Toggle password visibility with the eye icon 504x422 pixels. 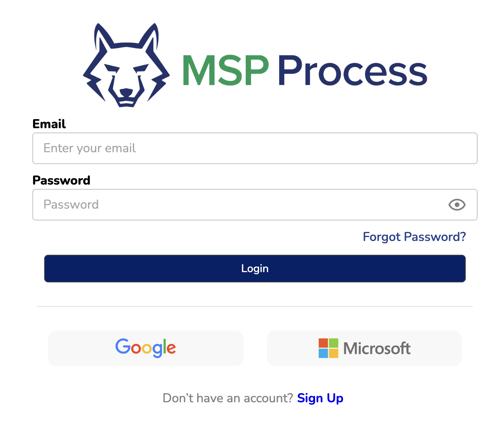click(457, 205)
